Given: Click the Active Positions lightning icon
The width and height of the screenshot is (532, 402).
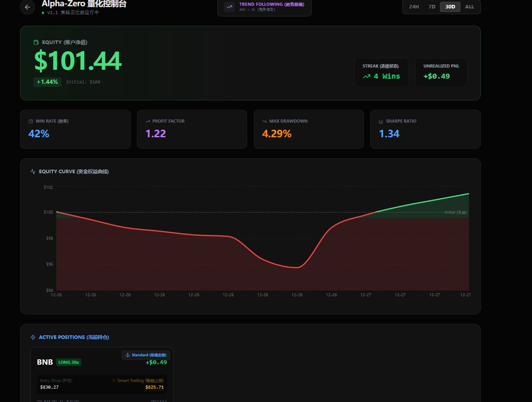Looking at the screenshot, I should coord(33,337).
